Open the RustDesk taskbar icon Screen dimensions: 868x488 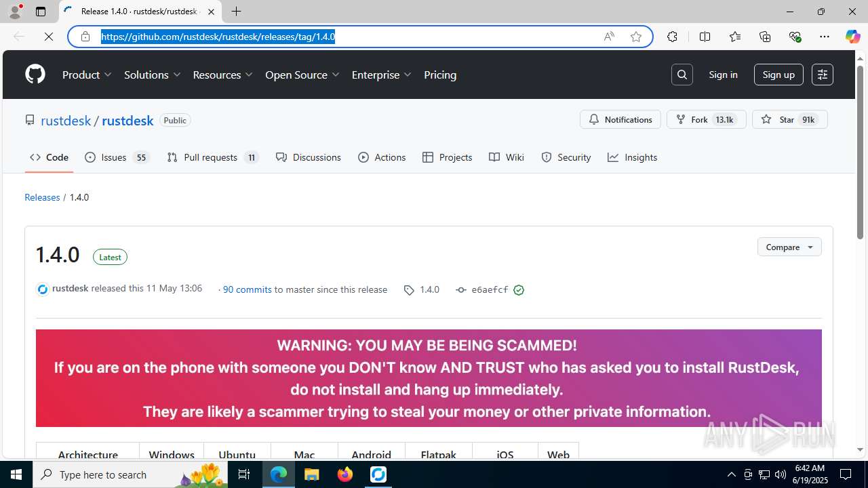(x=378, y=474)
